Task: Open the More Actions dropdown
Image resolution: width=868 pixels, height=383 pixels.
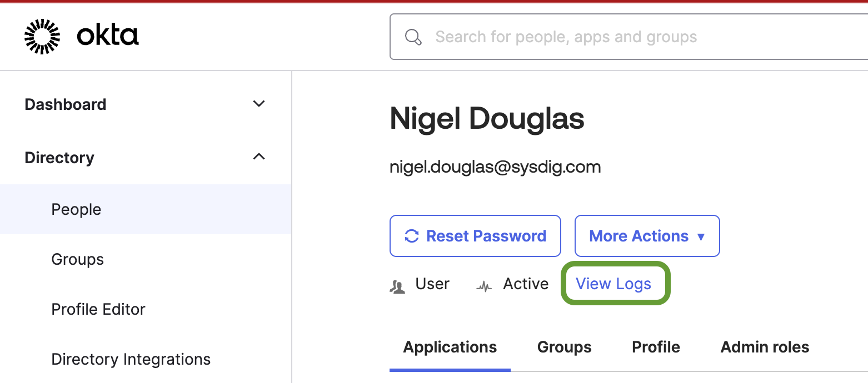Action: tap(647, 236)
